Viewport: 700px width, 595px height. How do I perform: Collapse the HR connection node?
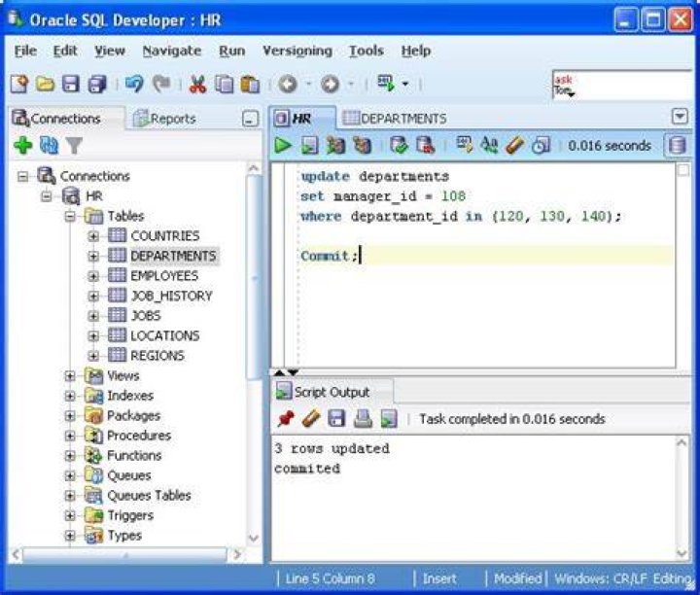pyautogui.click(x=47, y=196)
